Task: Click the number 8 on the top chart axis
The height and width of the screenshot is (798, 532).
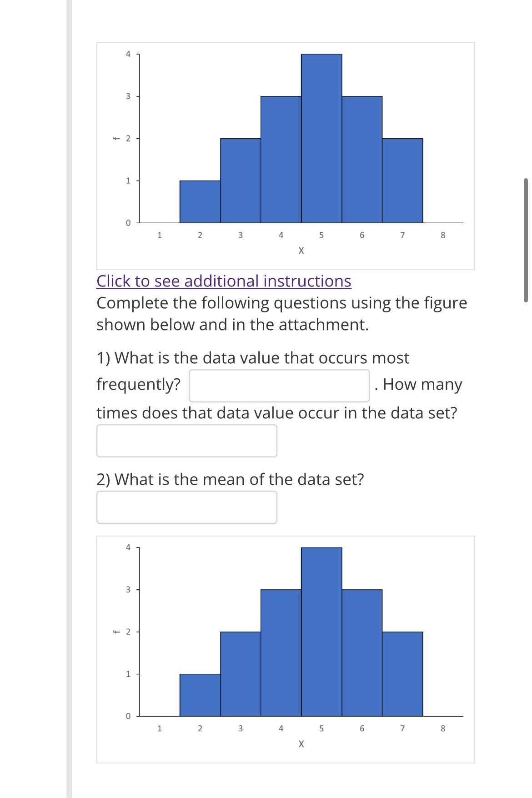Action: tap(442, 235)
